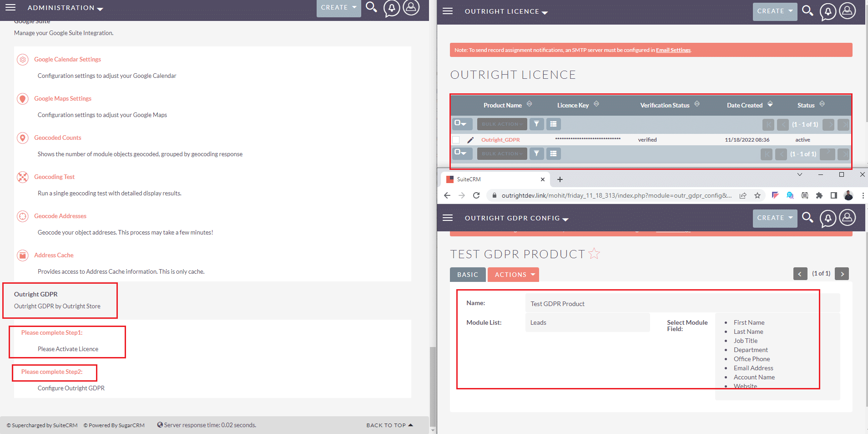This screenshot has width=868, height=434.
Task: Click Geocoding Test icon
Action: (23, 177)
